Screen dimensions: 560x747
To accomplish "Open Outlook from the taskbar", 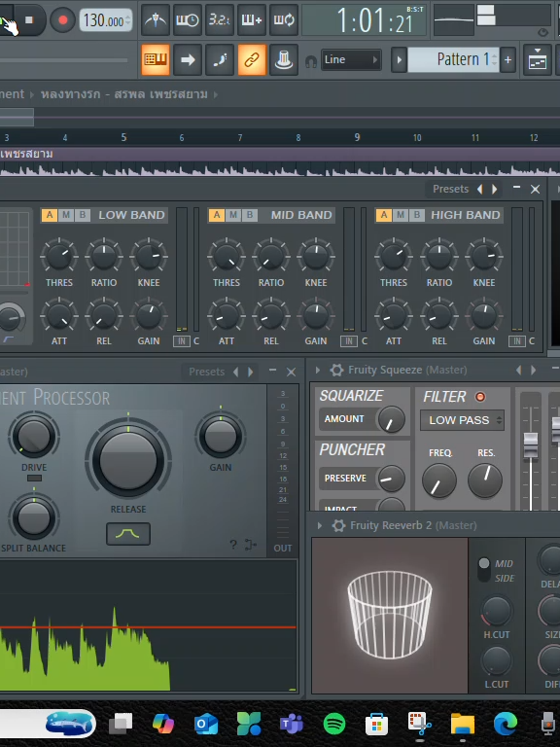I will (206, 724).
